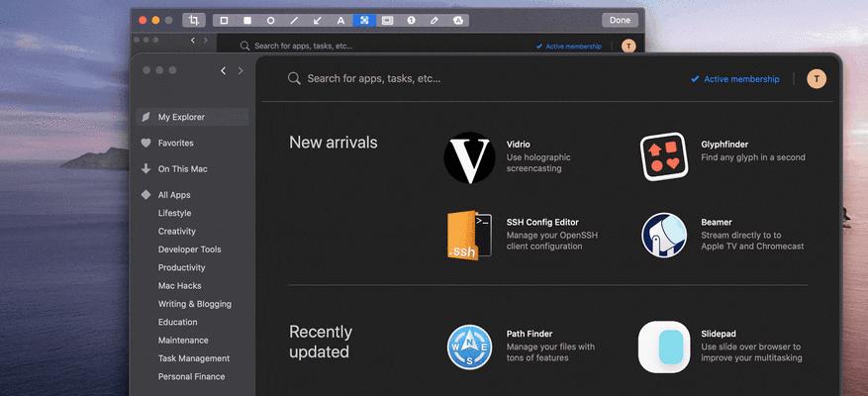Open the Beamer app icon
The image size is (868, 396).
point(664,235)
